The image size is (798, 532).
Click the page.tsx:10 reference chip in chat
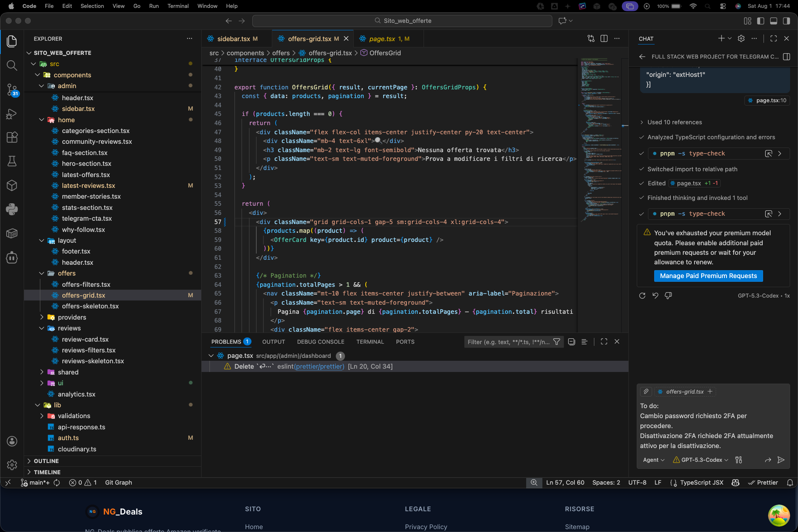767,100
